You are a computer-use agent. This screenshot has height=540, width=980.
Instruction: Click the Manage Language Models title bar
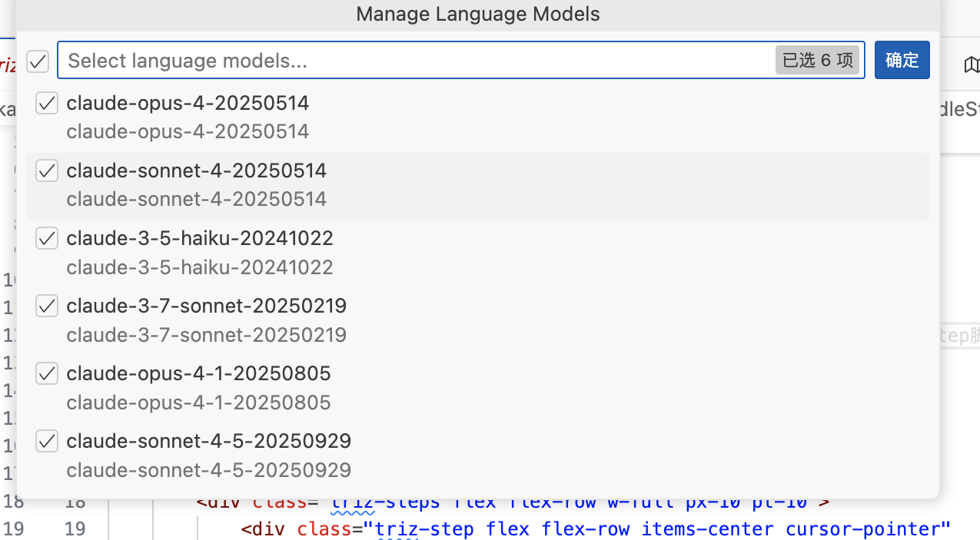(x=477, y=14)
